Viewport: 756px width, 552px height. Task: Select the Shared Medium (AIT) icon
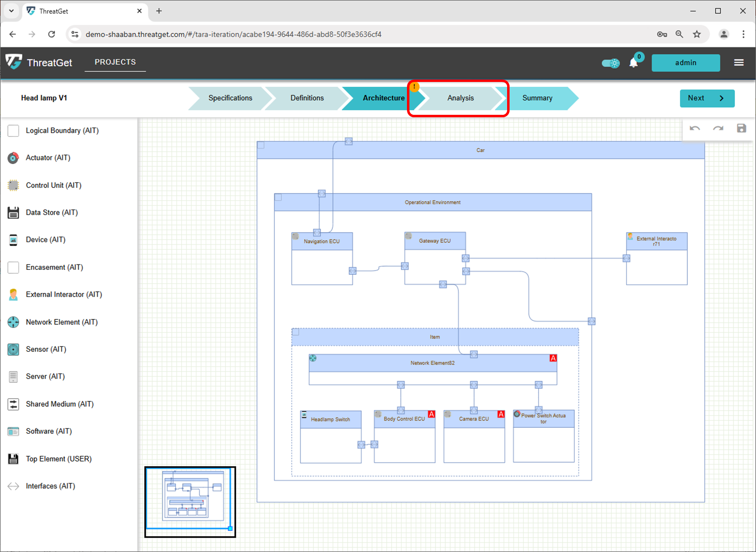13,404
